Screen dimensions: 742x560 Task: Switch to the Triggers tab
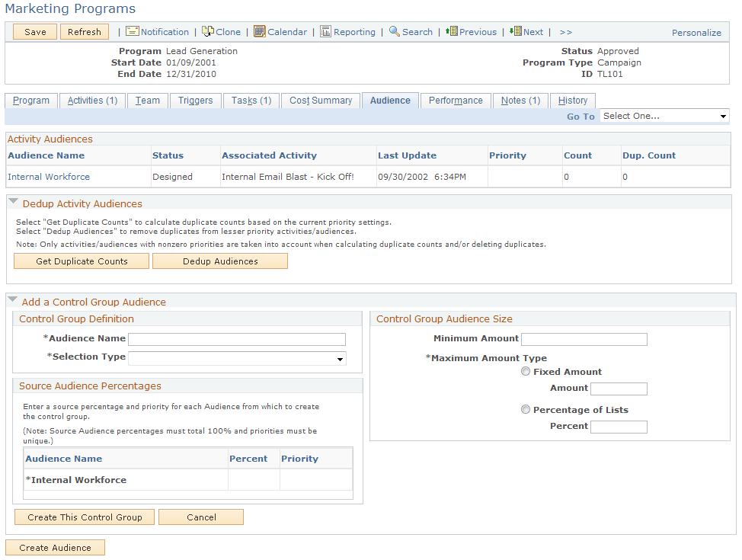click(196, 101)
